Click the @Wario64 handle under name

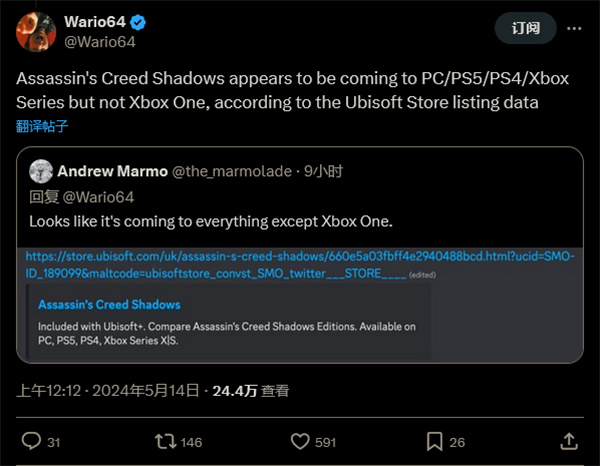click(100, 42)
